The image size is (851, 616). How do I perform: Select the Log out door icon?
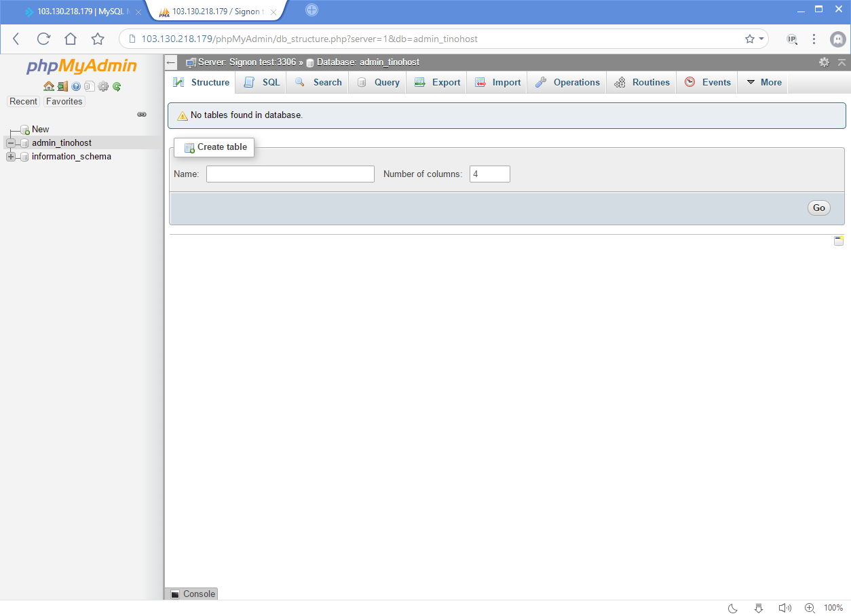coord(62,86)
